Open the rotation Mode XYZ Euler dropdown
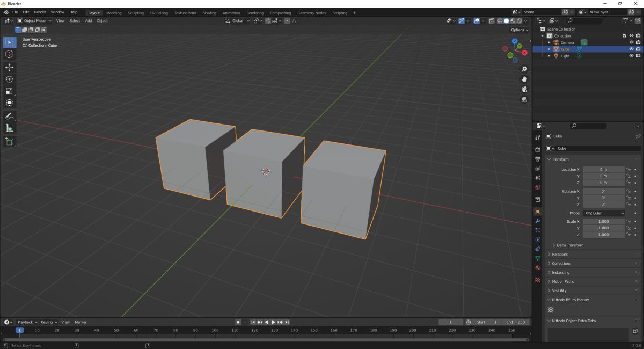The height and width of the screenshot is (349, 644). tap(604, 213)
